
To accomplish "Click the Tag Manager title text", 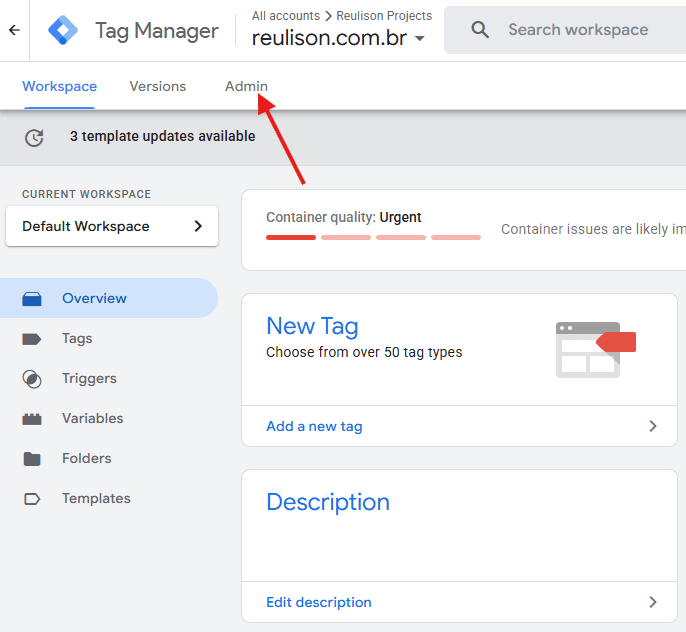I will tap(157, 31).
